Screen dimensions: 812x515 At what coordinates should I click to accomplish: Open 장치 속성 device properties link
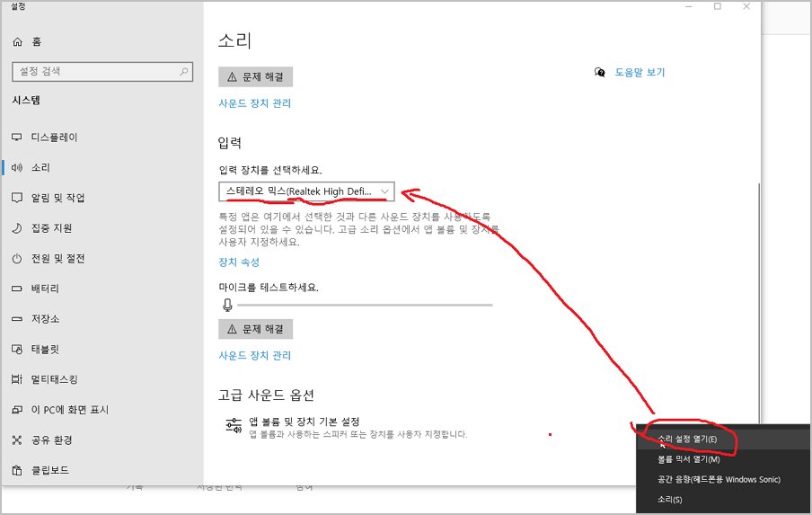click(x=239, y=262)
